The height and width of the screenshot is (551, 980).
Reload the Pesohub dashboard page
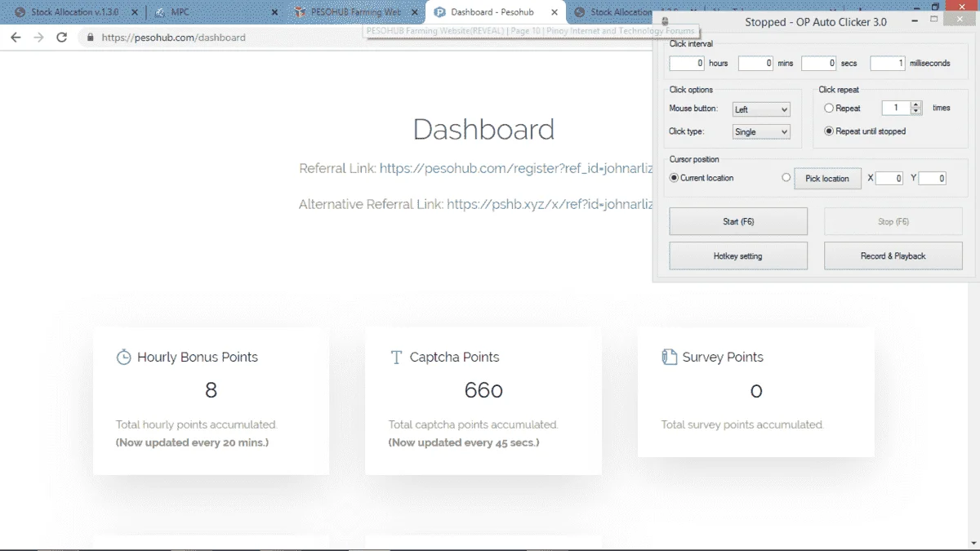tap(62, 38)
